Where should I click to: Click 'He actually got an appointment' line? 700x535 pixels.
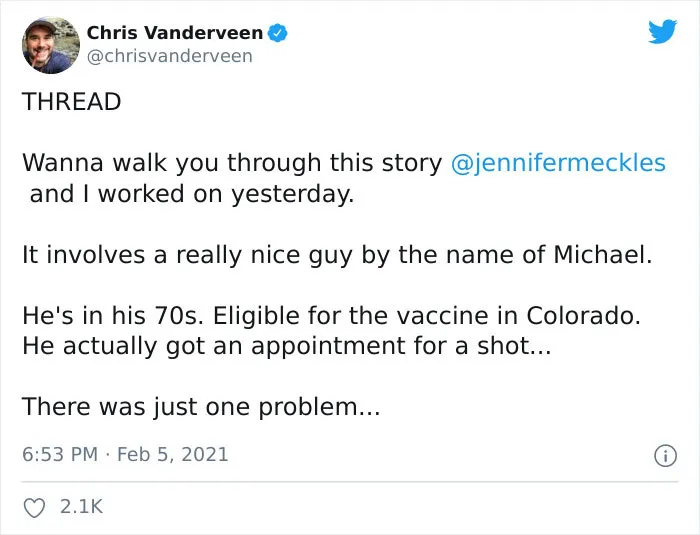click(x=287, y=346)
